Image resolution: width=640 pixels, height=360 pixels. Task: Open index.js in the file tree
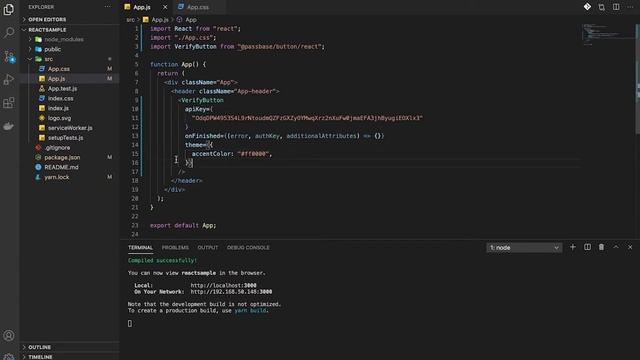tap(69, 108)
